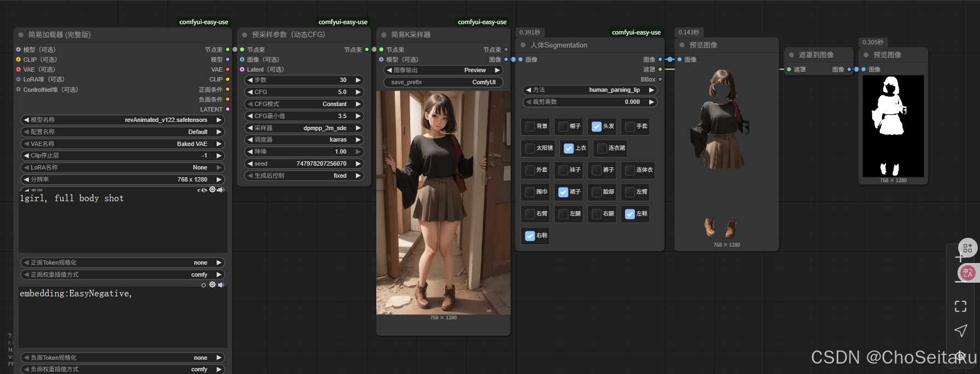
Task: Click the black-and-white mask preview image
Action: [893, 126]
